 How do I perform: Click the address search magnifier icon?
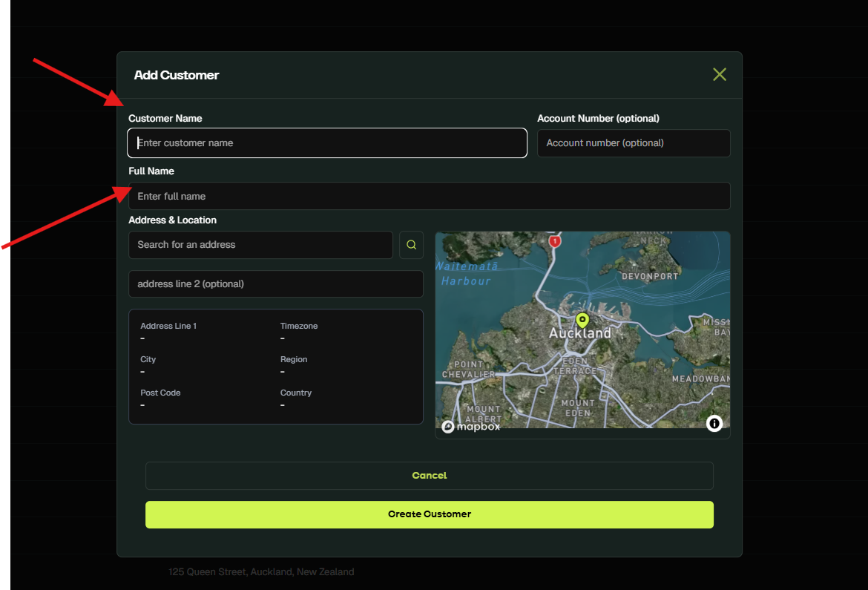(411, 245)
